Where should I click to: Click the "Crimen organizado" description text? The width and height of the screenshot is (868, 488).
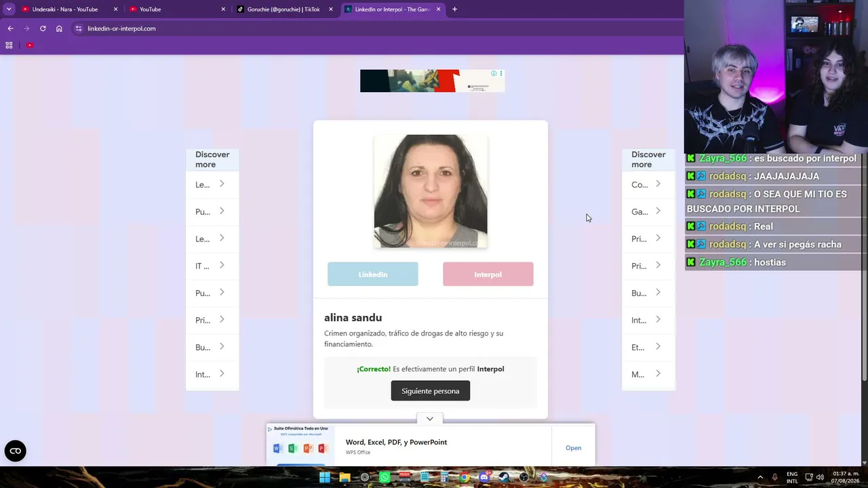(414, 339)
